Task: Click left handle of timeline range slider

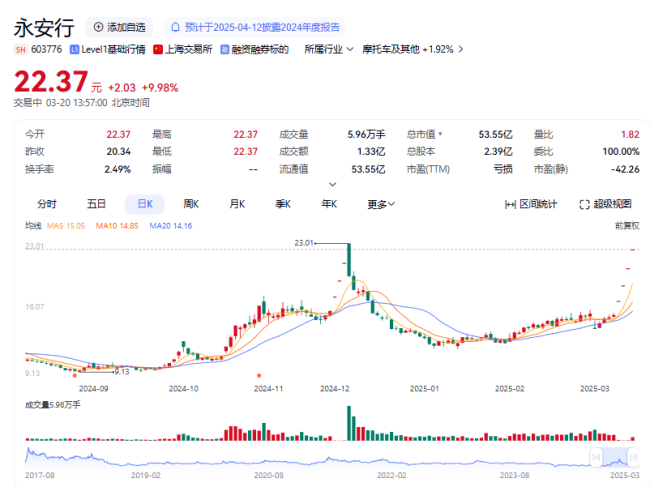Action: point(596,457)
